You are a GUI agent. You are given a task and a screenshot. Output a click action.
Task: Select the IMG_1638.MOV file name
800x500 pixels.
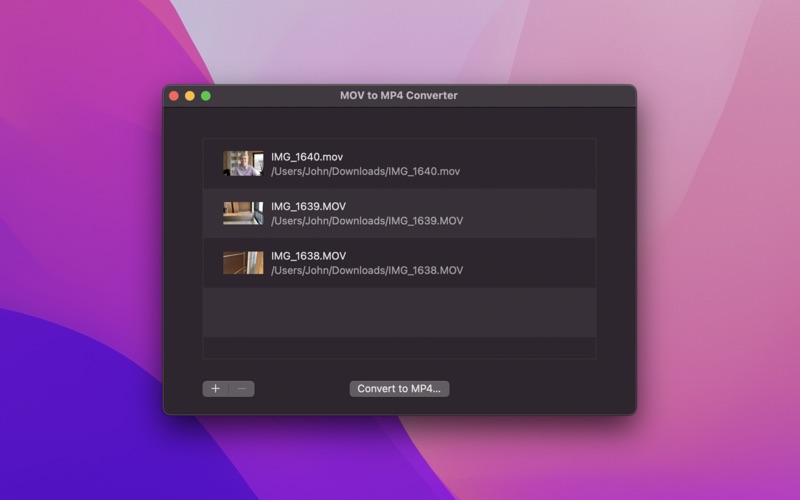click(x=308, y=256)
